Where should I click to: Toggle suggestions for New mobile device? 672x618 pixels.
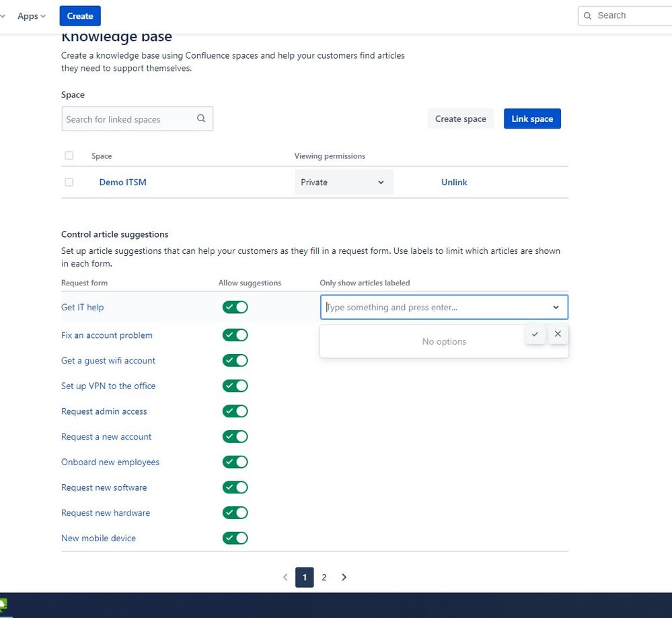click(235, 538)
